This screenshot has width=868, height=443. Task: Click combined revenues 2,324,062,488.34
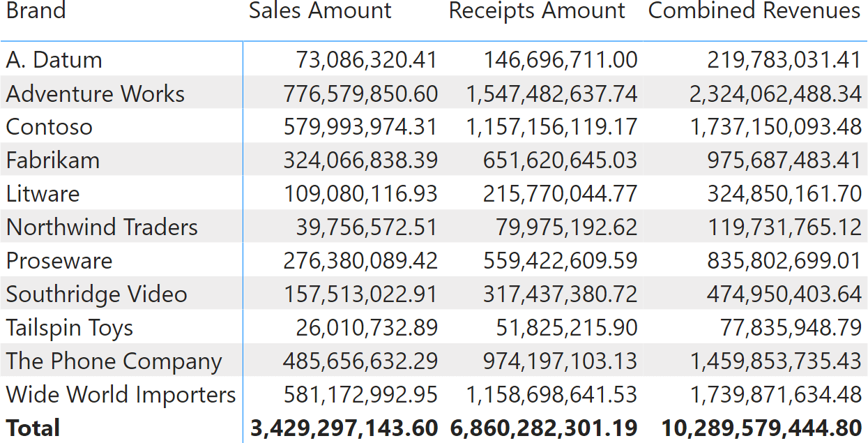(775, 93)
